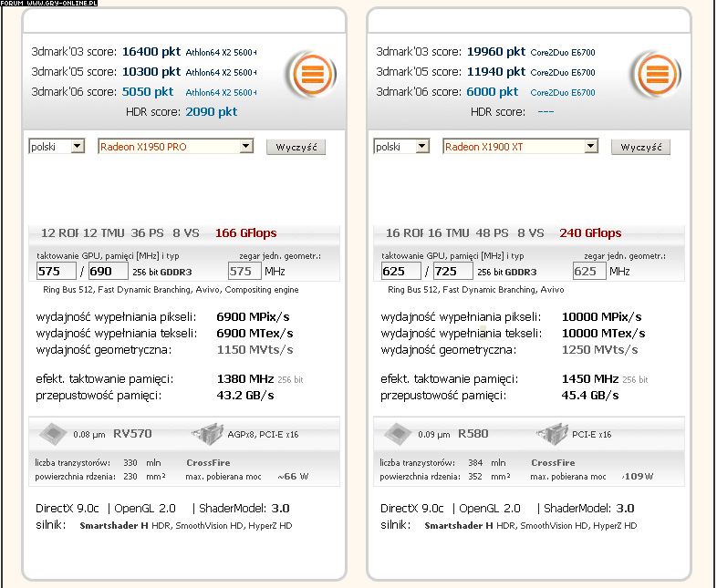The height and width of the screenshot is (588, 717).
Task: Click the 10000 MTex/s texel fill value
Action: pyautogui.click(x=604, y=334)
